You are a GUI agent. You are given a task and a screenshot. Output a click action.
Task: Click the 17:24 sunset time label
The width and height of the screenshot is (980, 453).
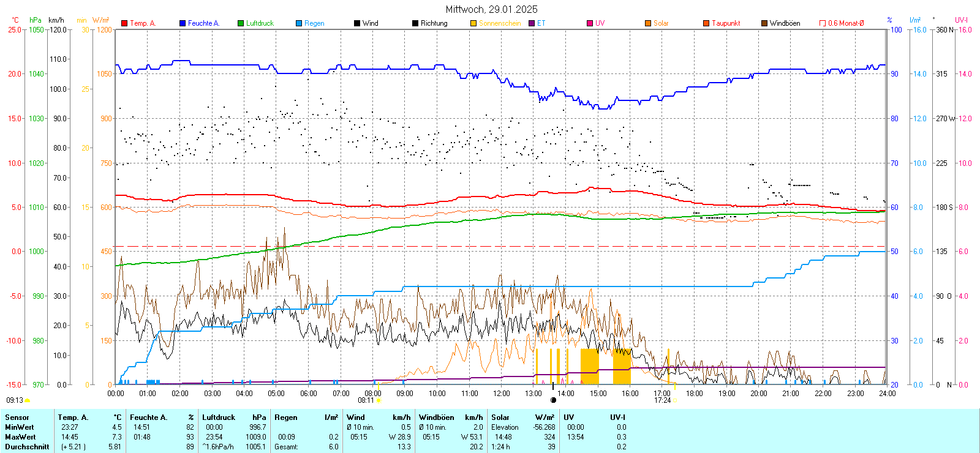pyautogui.click(x=662, y=400)
